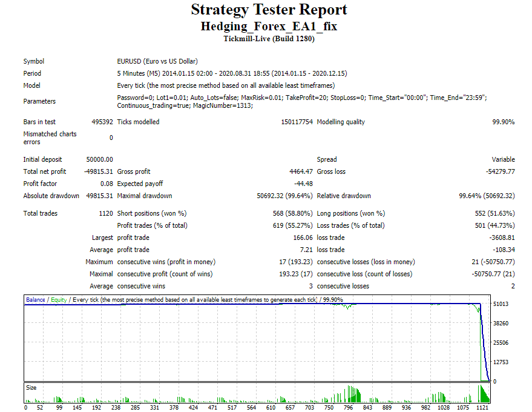
Task: Click Average consecutive wins value 3
Action: (310, 287)
